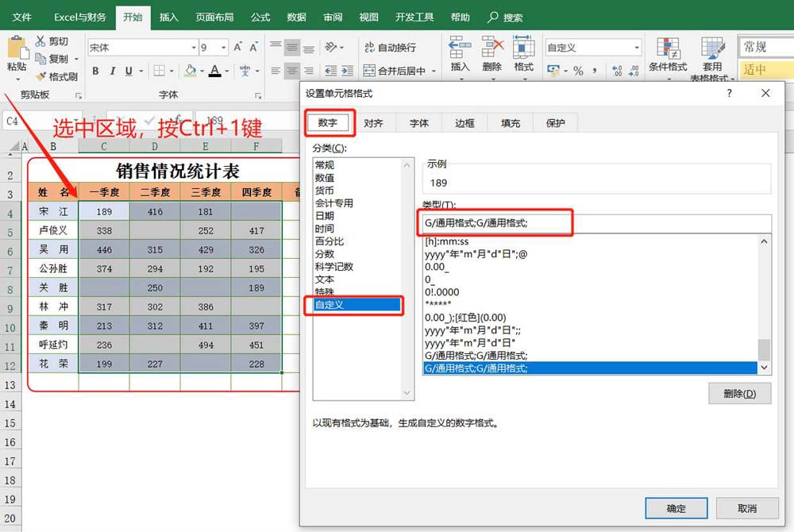Open the 边框 tab in the dialog

point(464,123)
